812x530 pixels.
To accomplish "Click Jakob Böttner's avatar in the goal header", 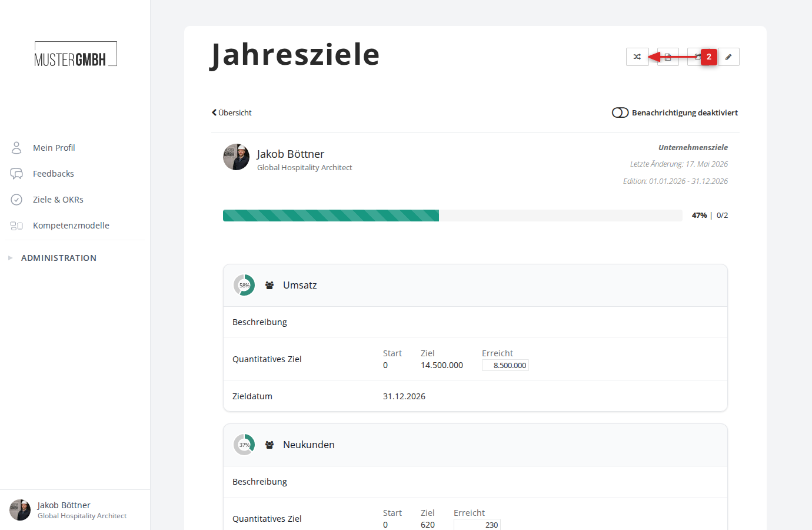I will point(236,157).
